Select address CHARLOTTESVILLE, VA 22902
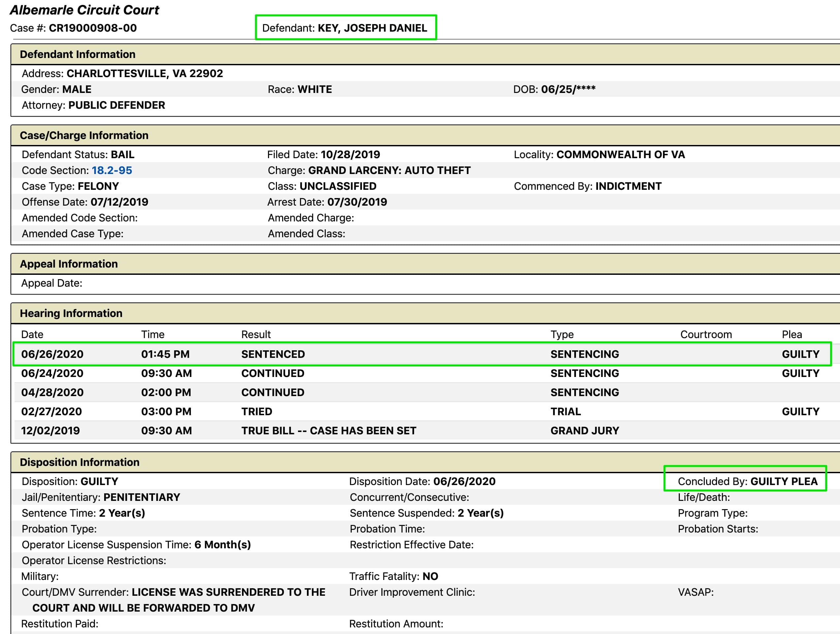The image size is (840, 634). 145,73
